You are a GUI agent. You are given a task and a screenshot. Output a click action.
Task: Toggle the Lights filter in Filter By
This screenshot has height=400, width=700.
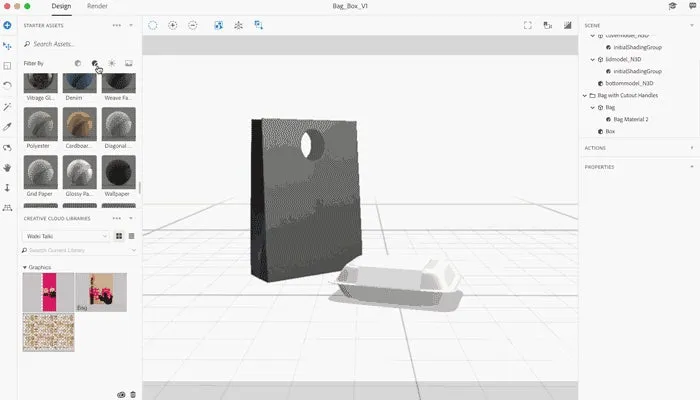click(x=112, y=63)
